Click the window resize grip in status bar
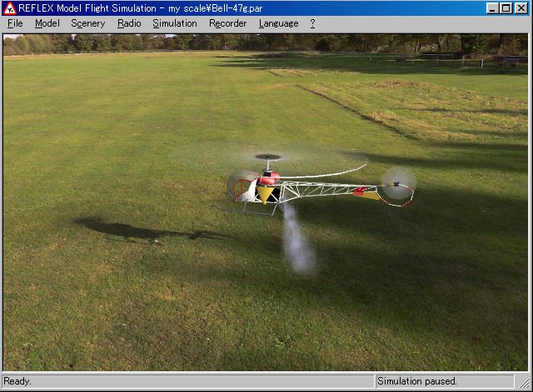The height and width of the screenshot is (392, 533). [524, 383]
